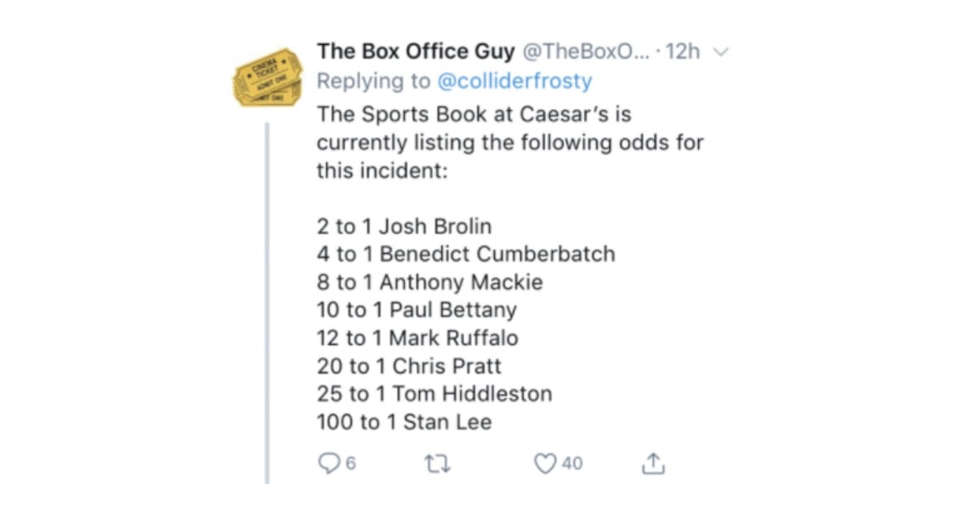Open @colliderfrosty profile link
The image size is (980, 514).
click(x=514, y=82)
